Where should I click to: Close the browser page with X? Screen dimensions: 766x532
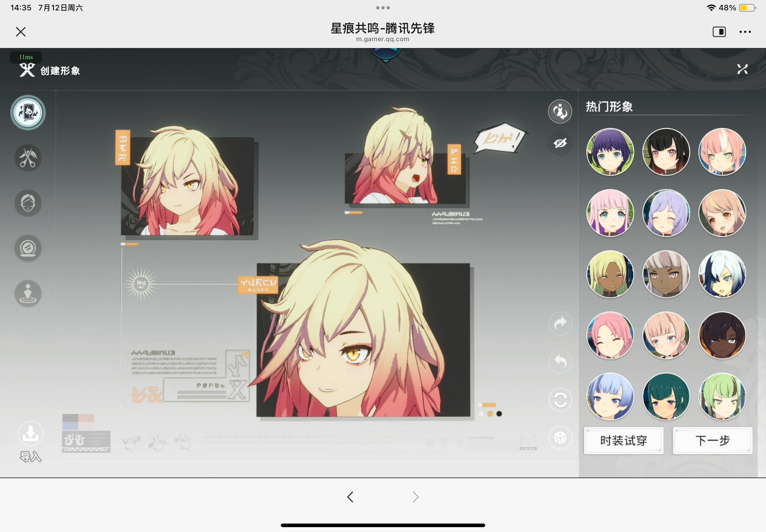coord(21,32)
